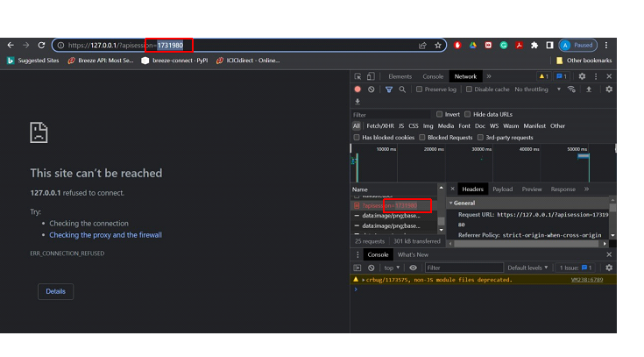Switch to the Elements tab
The height and width of the screenshot is (357, 644).
[x=400, y=76]
